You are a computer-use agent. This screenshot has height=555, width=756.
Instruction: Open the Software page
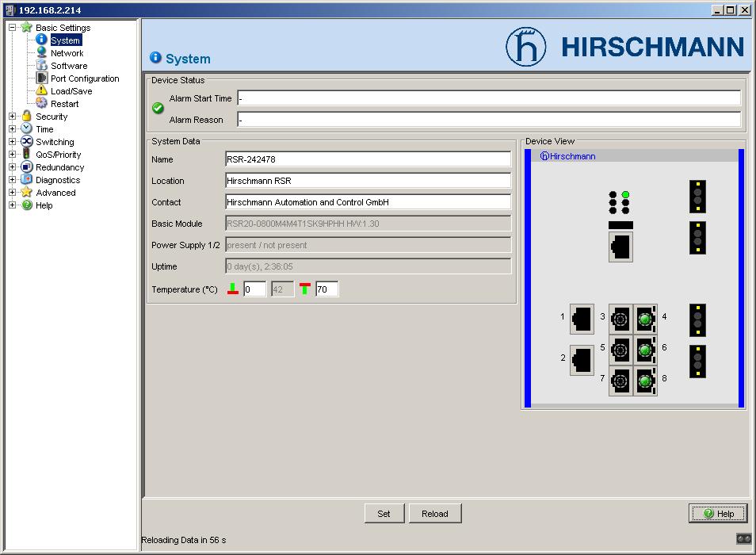click(x=69, y=66)
